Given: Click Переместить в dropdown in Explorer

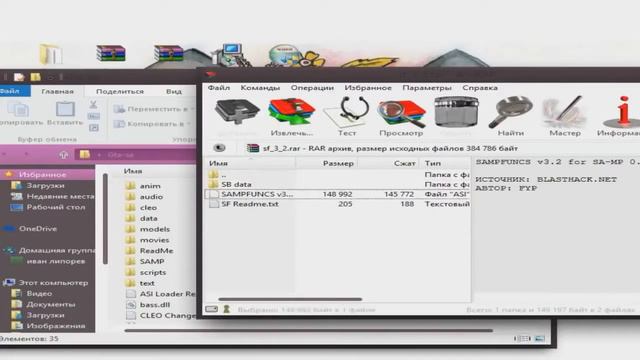Looking at the screenshot, I should (153, 109).
